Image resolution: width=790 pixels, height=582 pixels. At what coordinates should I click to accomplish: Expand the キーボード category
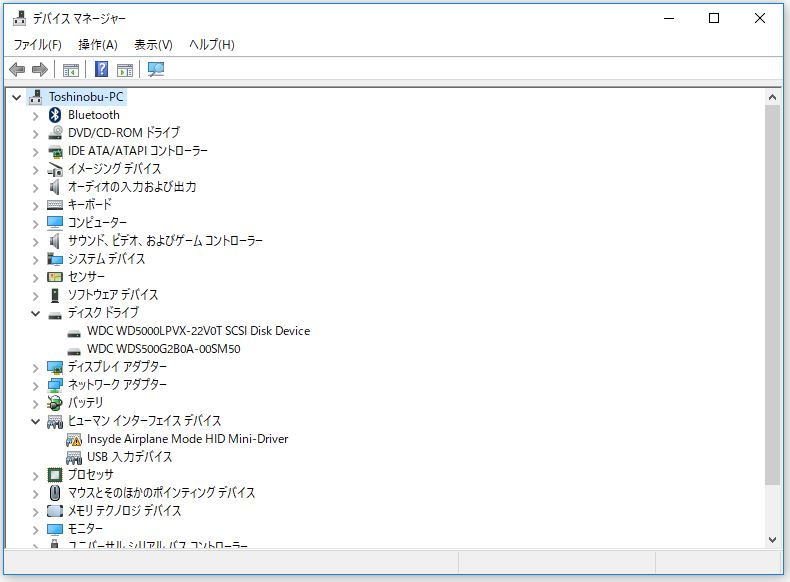[35, 206]
